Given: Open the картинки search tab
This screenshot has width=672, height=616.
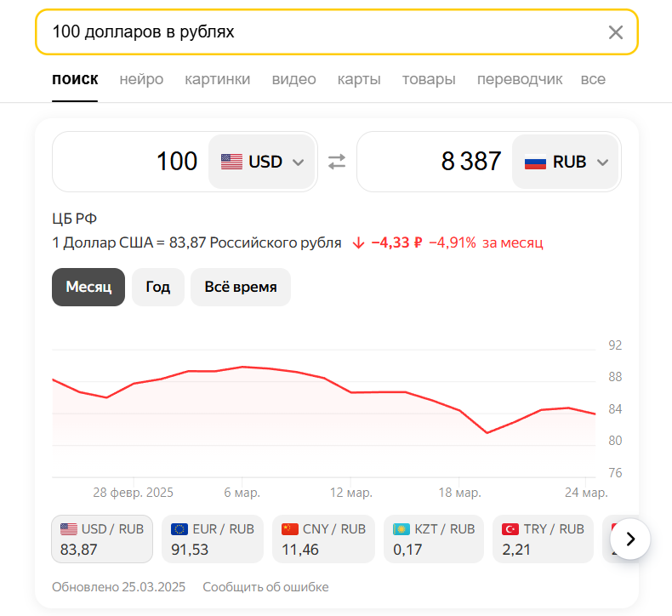Looking at the screenshot, I should pyautogui.click(x=218, y=79).
